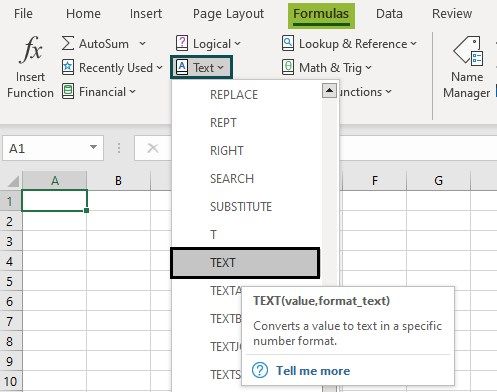
Task: Select column G header
Action: click(438, 181)
